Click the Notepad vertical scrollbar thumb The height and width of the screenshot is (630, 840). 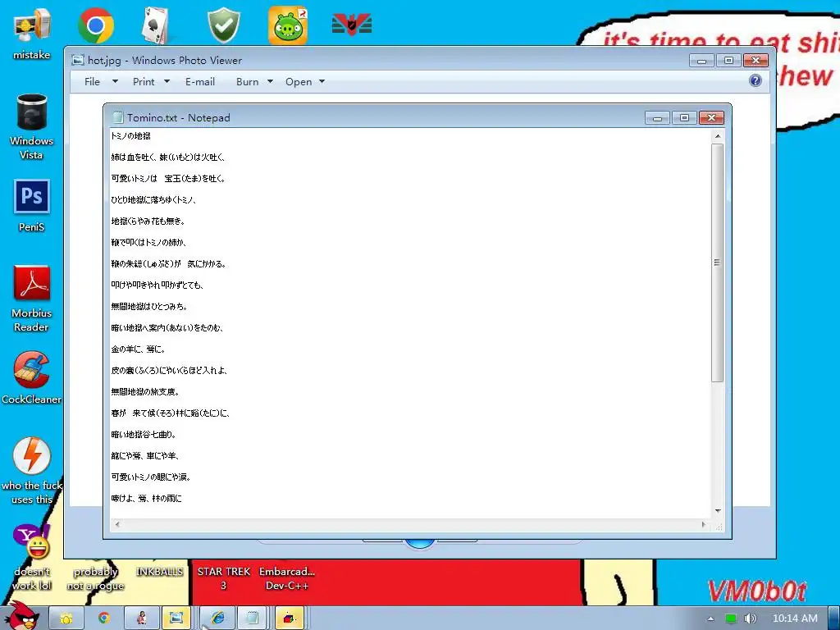coord(717,262)
